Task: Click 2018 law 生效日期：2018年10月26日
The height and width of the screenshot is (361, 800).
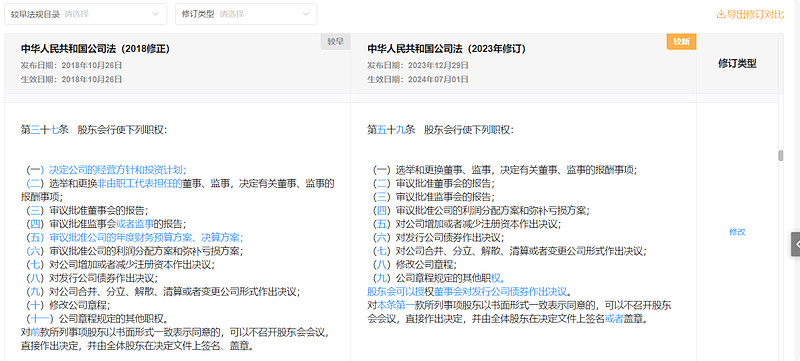Action: click(71, 79)
